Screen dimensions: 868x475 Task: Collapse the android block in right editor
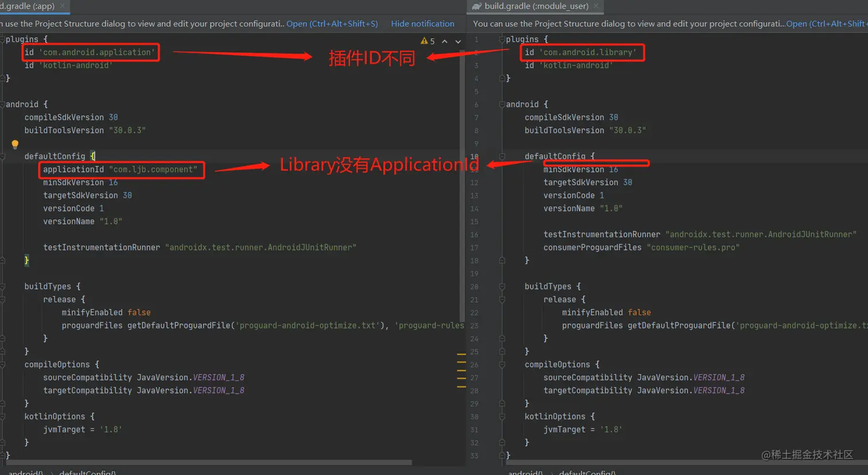pyautogui.click(x=502, y=104)
